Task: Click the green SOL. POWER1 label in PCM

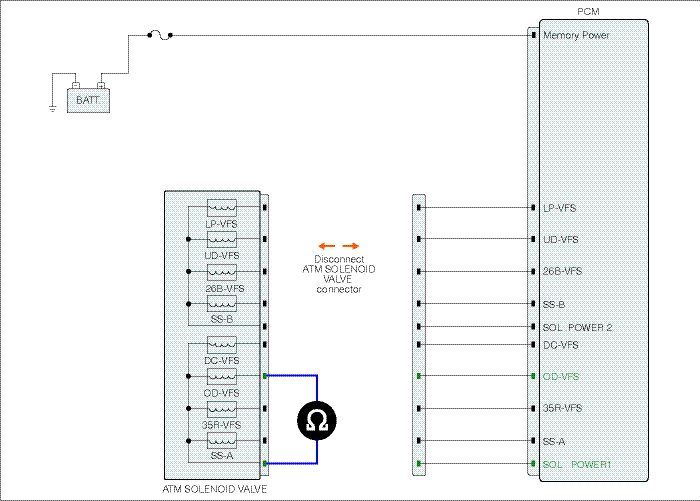Action: [x=577, y=465]
